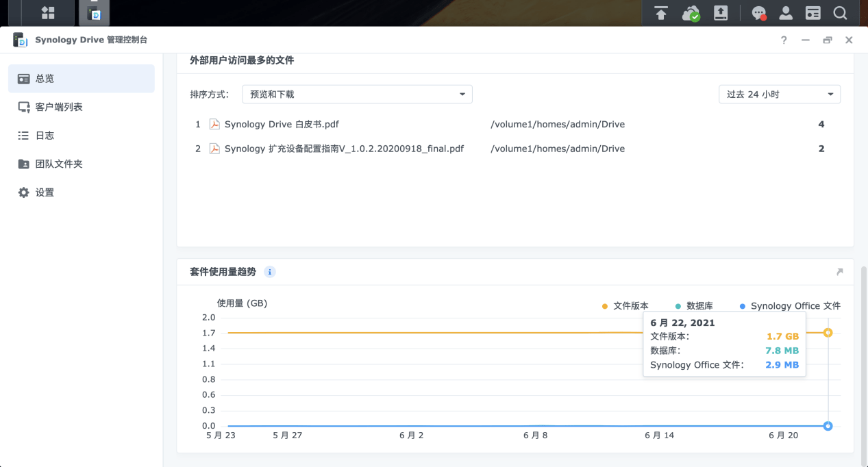Click the 5 月 27 axis label
This screenshot has height=467, width=868.
(287, 436)
